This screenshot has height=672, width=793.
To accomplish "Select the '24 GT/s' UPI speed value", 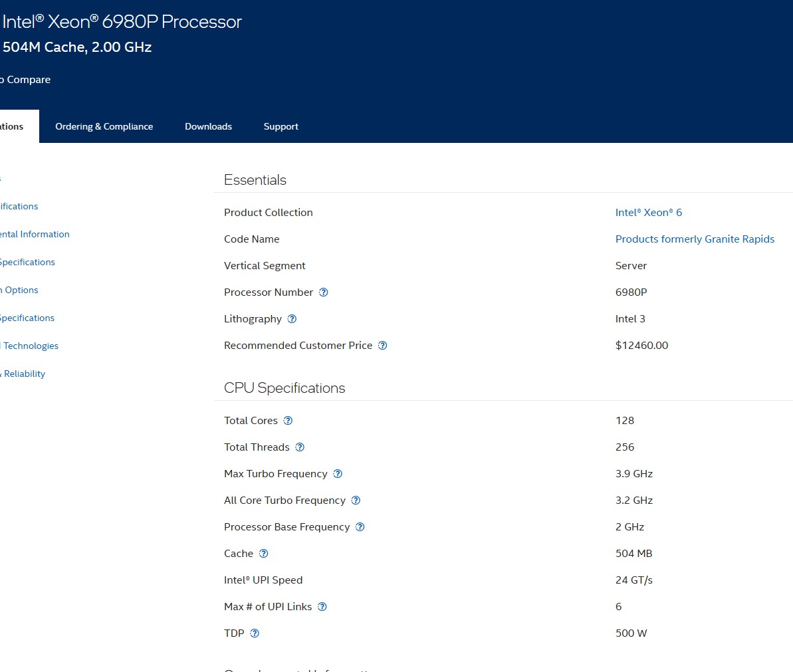I will point(634,580).
